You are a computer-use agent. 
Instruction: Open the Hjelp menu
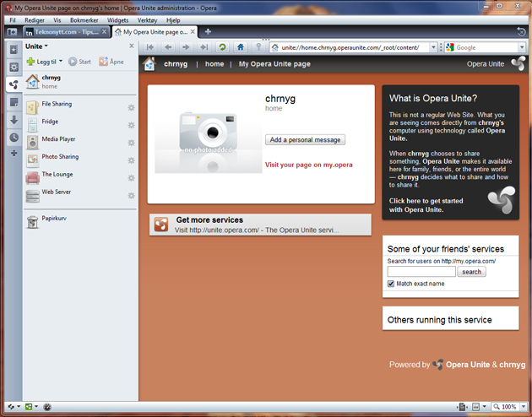point(173,20)
